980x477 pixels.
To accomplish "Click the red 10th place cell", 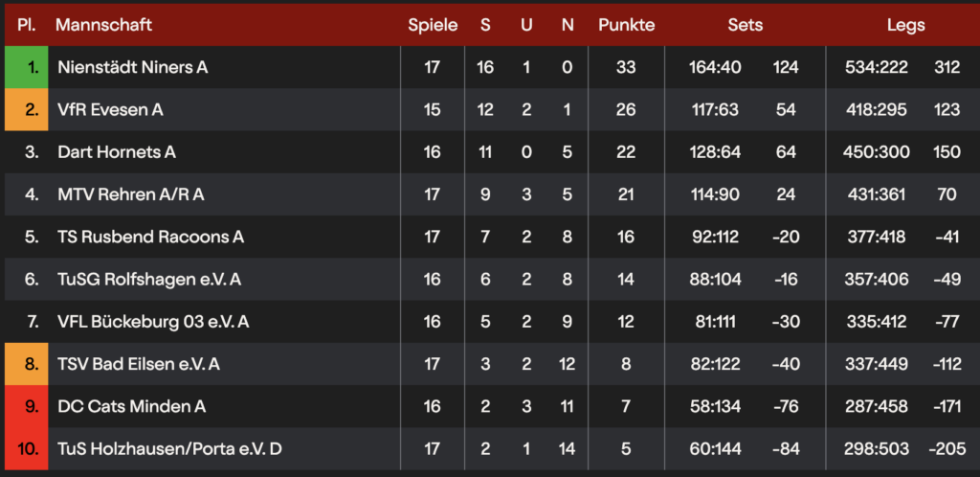I will point(27,448).
